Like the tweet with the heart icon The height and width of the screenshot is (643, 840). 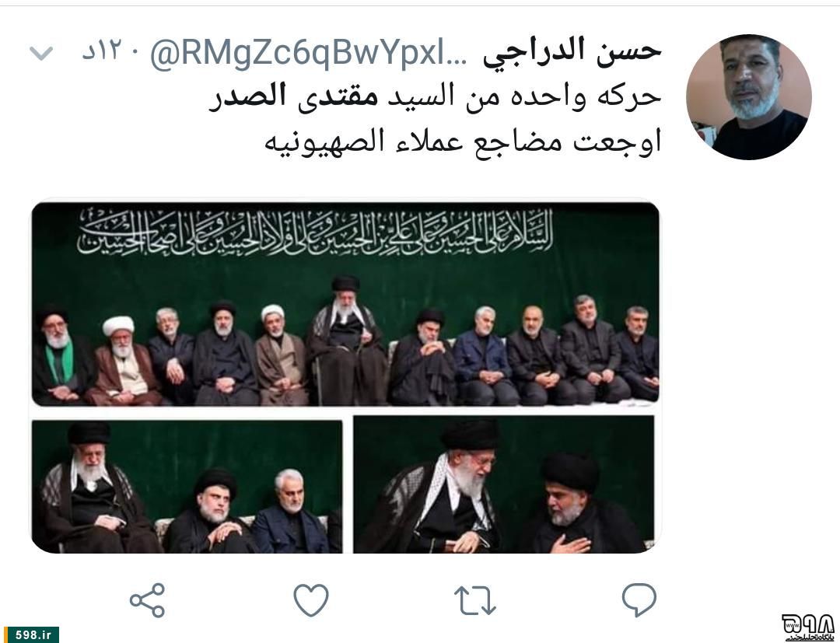[310, 599]
